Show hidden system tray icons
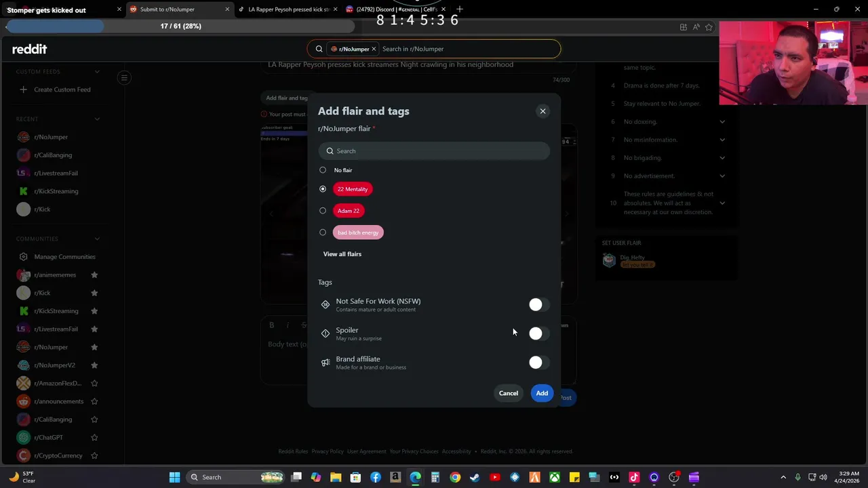The height and width of the screenshot is (488, 868). point(783,477)
